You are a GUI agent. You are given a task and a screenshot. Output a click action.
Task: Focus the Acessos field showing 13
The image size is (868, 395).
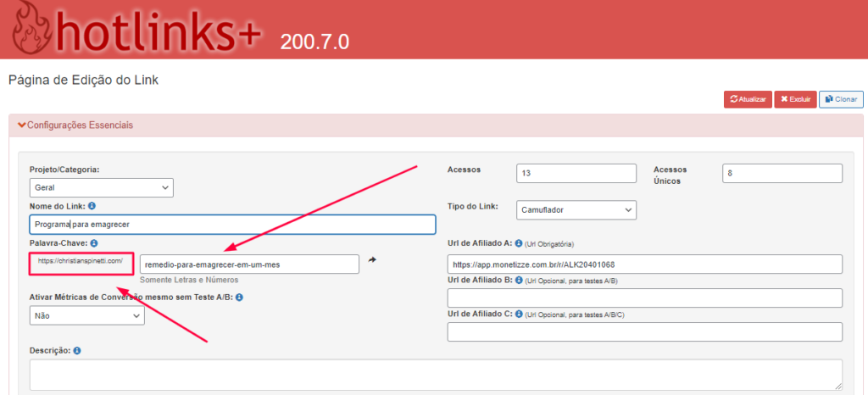coord(576,173)
